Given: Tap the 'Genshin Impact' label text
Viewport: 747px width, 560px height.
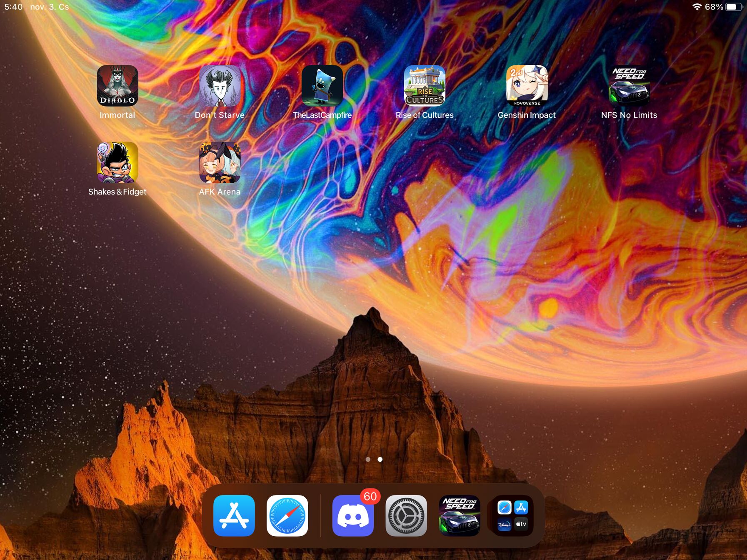Looking at the screenshot, I should pos(527,115).
